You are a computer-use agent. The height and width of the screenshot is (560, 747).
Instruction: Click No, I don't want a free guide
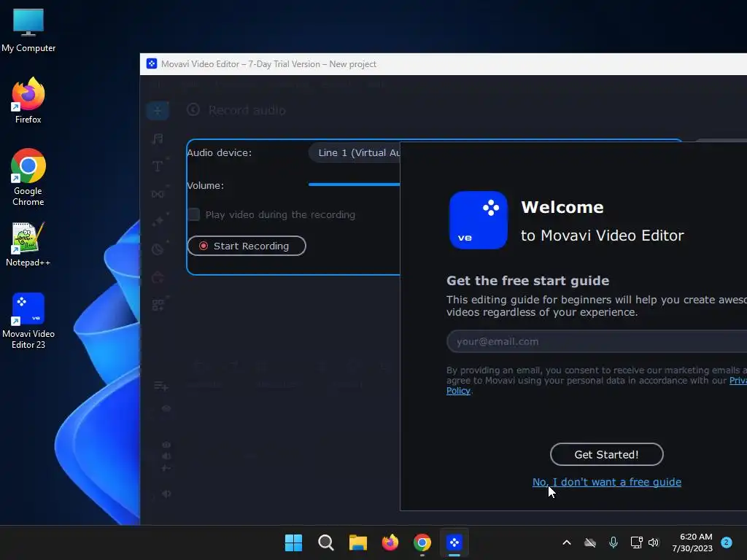tap(606, 482)
